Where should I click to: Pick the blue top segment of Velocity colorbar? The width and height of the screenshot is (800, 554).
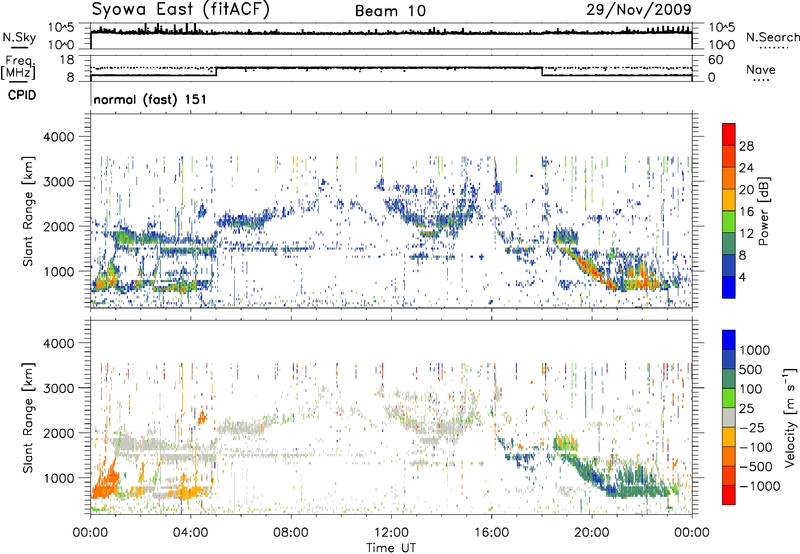[x=729, y=340]
